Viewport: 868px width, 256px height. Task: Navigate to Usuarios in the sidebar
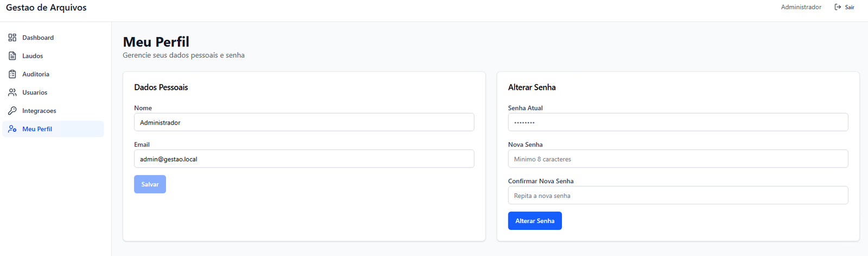click(35, 92)
